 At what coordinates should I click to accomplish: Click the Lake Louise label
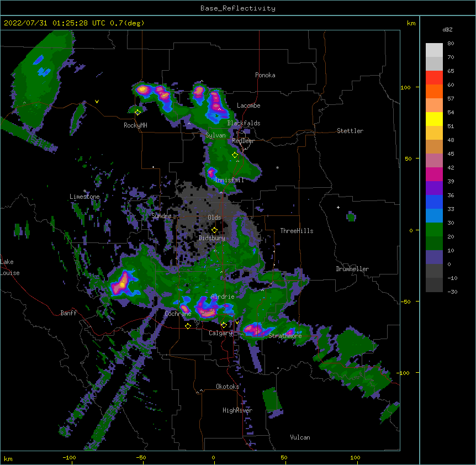coord(10,267)
